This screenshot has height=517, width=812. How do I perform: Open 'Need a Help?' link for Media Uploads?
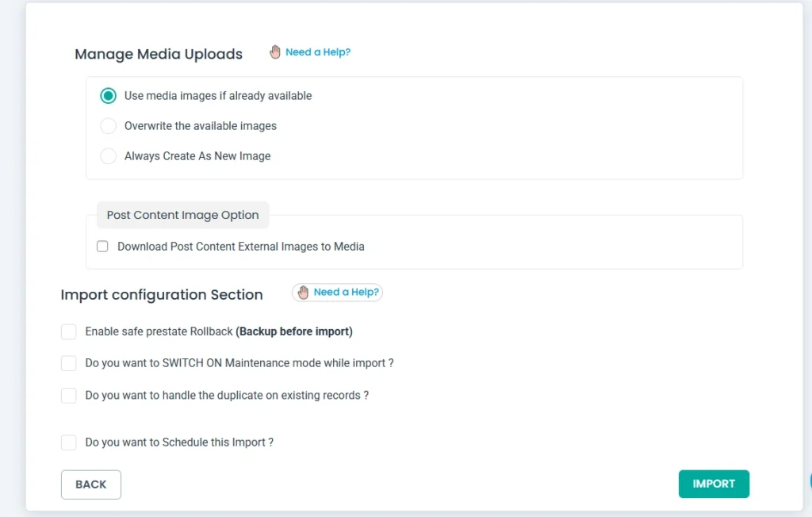tap(317, 52)
